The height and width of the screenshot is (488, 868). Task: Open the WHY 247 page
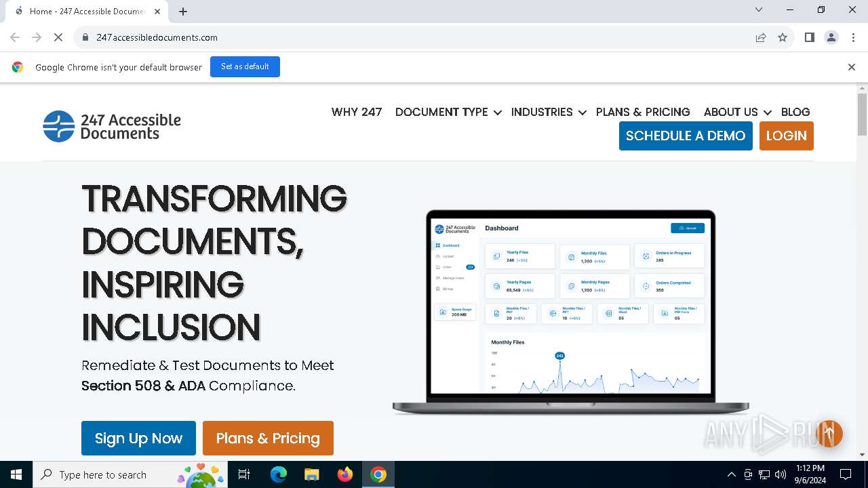(x=357, y=112)
